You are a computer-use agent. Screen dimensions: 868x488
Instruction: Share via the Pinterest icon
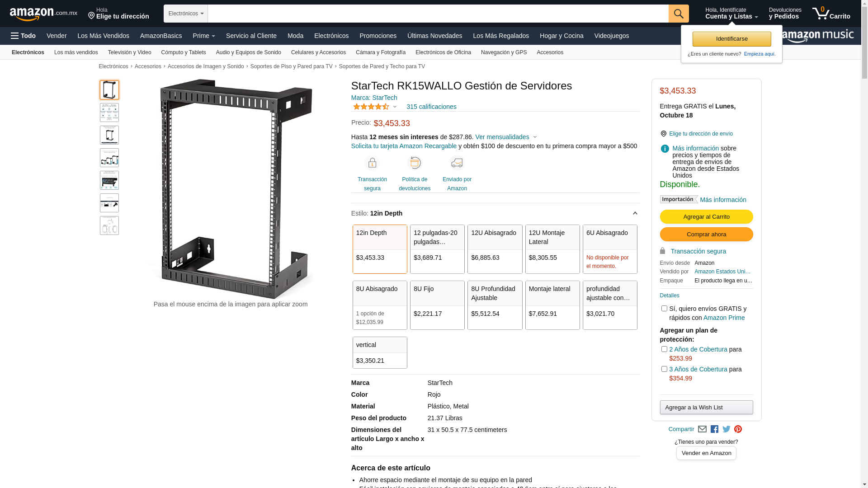[738, 429]
